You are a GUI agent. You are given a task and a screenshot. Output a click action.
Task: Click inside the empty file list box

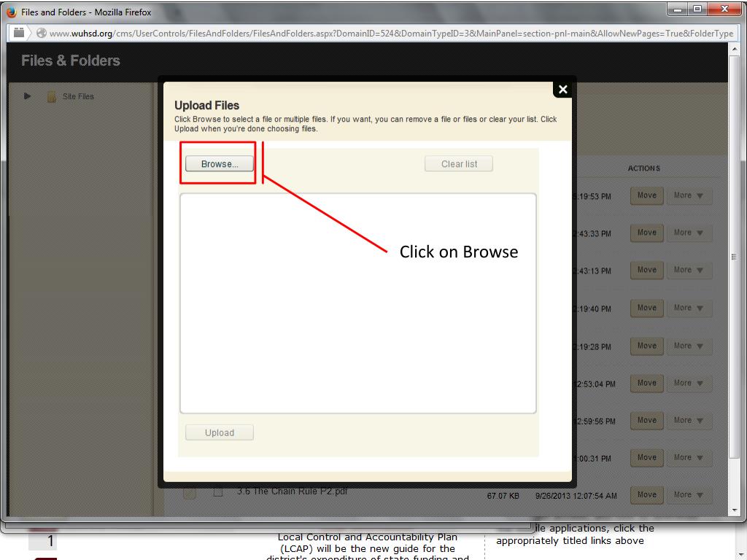(x=357, y=303)
